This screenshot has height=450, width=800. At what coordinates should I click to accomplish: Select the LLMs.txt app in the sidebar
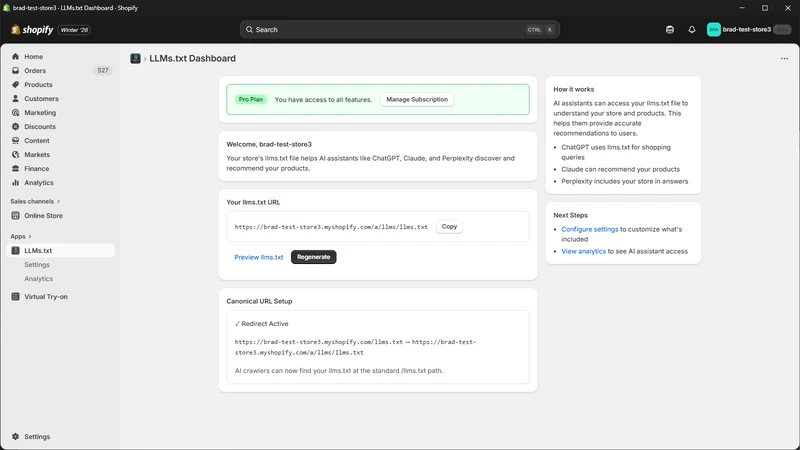click(x=60, y=251)
